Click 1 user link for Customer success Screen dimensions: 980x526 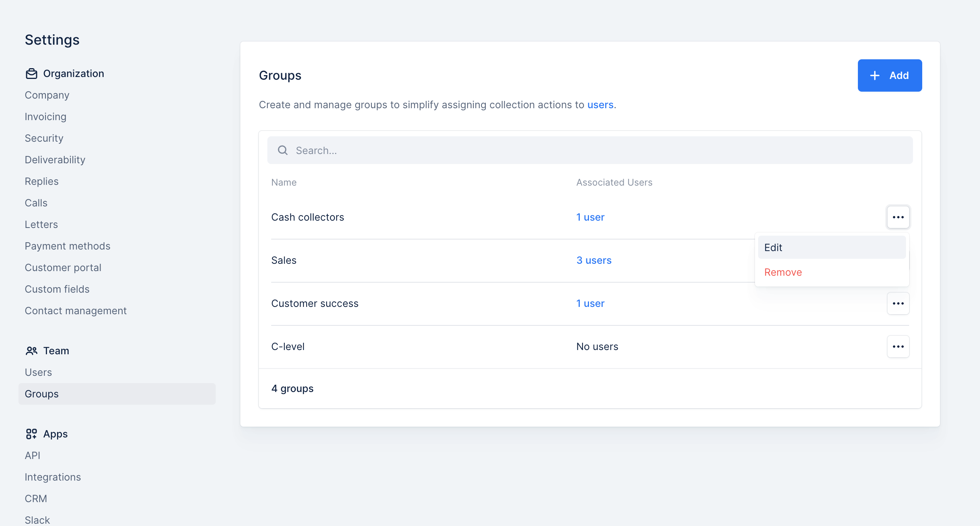(x=590, y=303)
